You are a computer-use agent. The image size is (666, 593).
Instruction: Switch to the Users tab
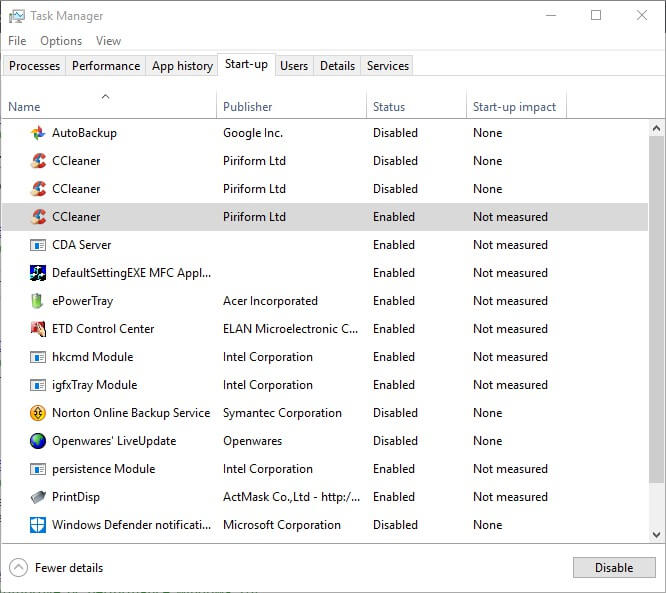[x=294, y=66]
